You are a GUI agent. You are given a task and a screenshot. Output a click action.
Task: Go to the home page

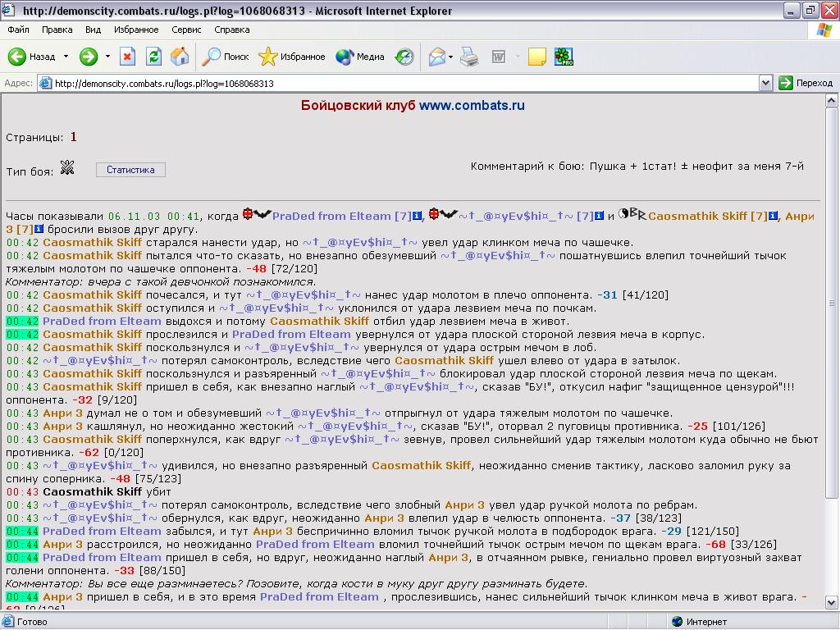tap(180, 57)
